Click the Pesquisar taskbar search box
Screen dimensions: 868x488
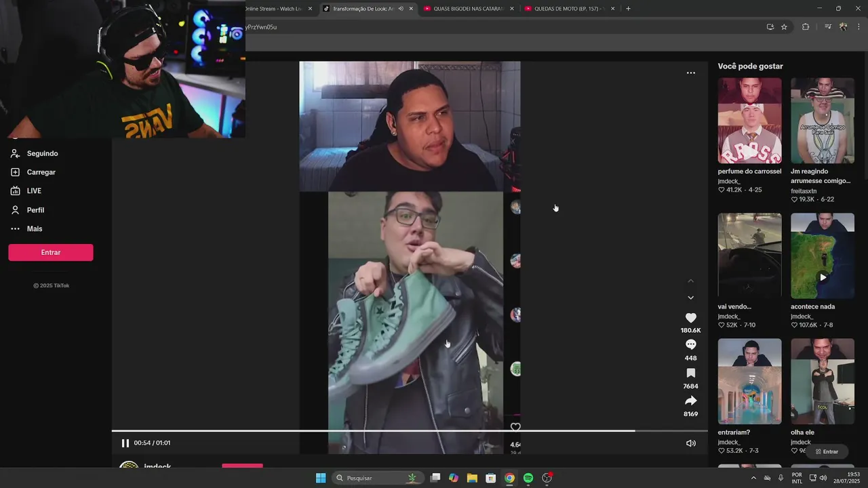coord(378,478)
